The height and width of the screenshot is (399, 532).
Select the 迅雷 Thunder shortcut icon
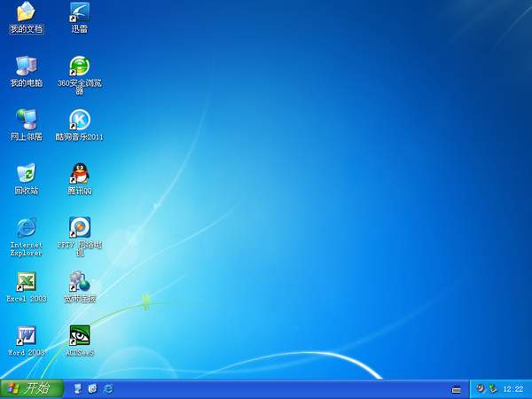(x=80, y=12)
